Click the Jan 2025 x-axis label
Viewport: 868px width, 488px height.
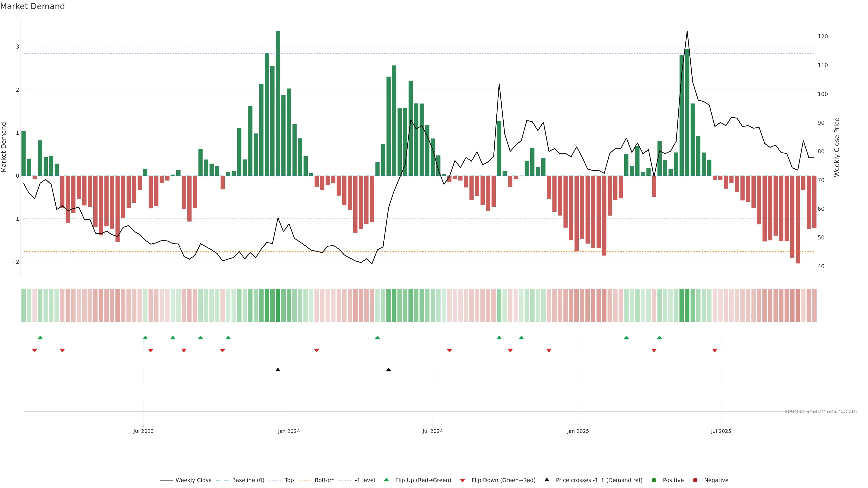click(578, 431)
